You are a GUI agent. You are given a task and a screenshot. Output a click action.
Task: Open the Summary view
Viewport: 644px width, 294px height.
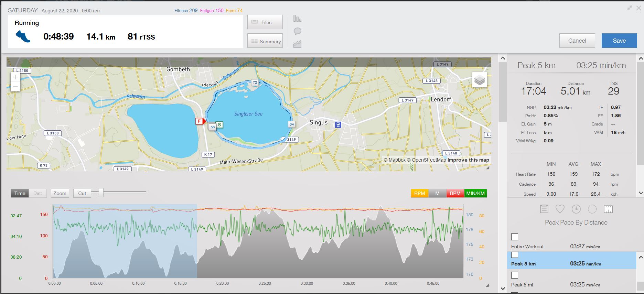(x=265, y=41)
